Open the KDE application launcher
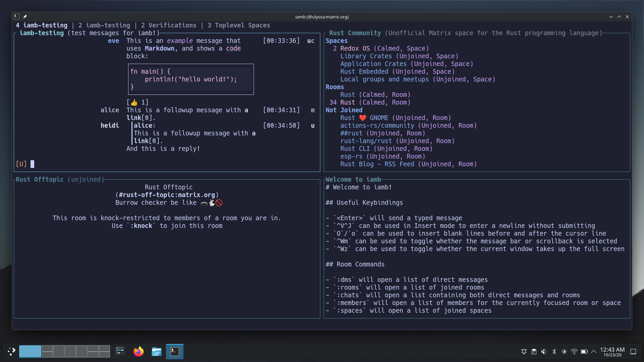The height and width of the screenshot is (362, 644). pos(11,351)
